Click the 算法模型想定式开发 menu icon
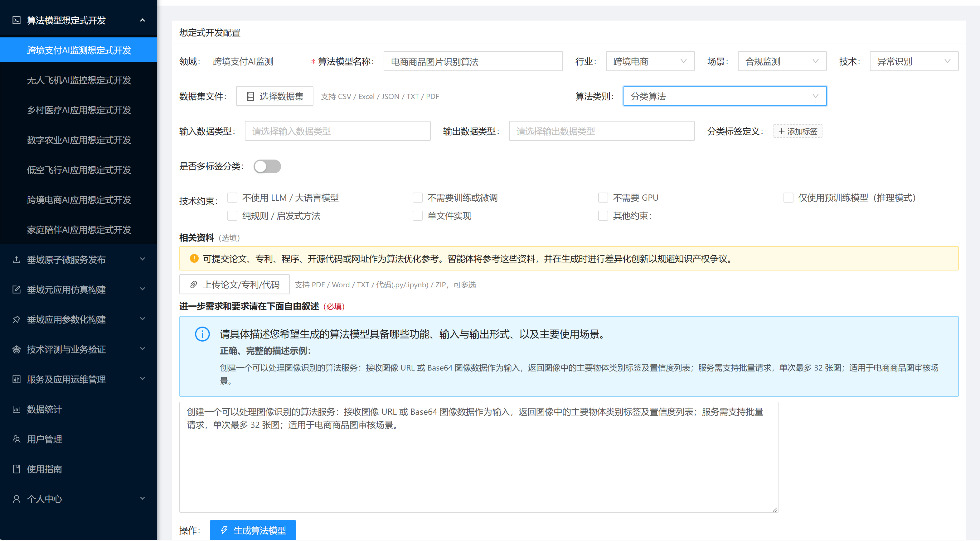The image size is (980, 541). coord(16,20)
